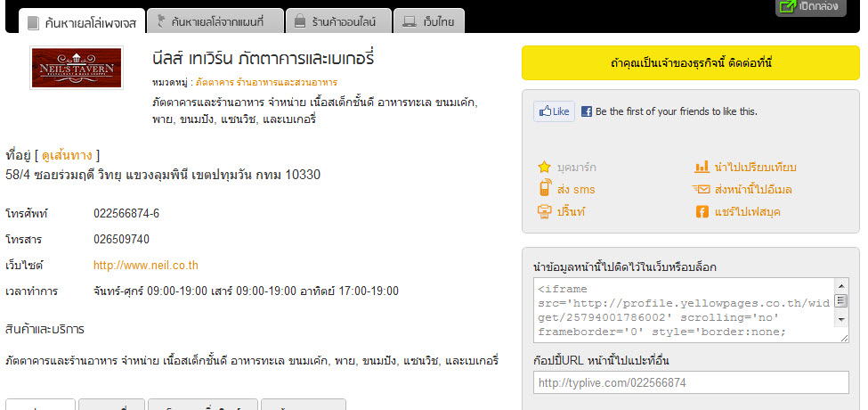Click the laptop icon on เว็บไทย tab
Image resolution: width=868 pixels, height=410 pixels.
click(410, 22)
